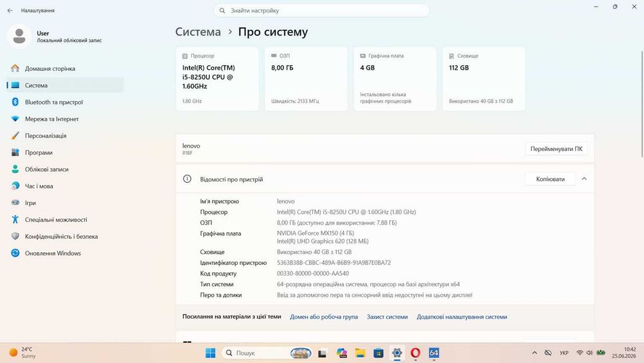Click the Settings gear in the taskbar
This screenshot has height=363, width=644.
(x=397, y=353)
